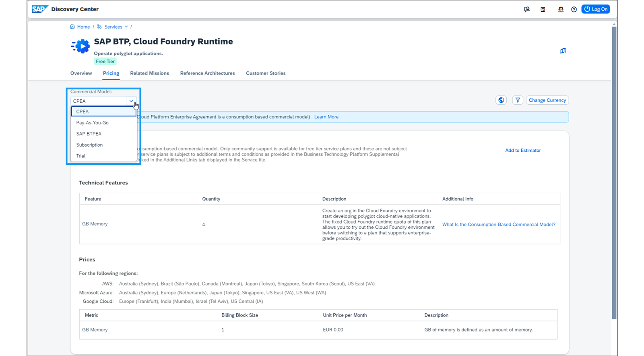This screenshot has width=644, height=356.
Task: Click the Services breadcrumb icon
Action: pos(99,27)
